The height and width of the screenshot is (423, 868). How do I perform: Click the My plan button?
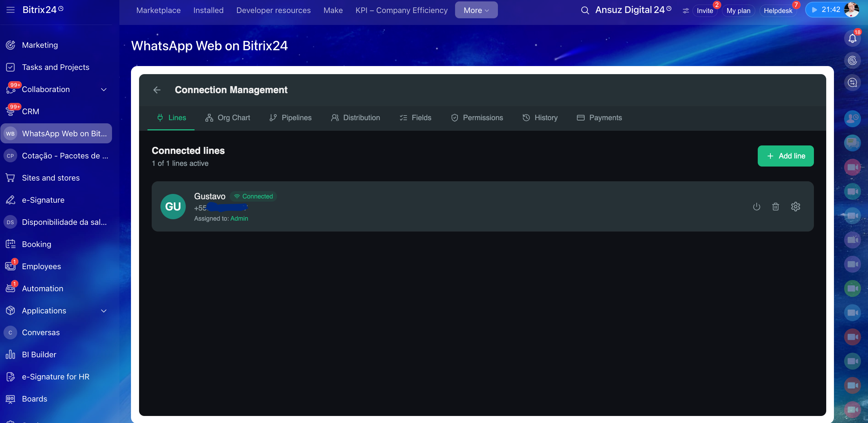tap(738, 11)
